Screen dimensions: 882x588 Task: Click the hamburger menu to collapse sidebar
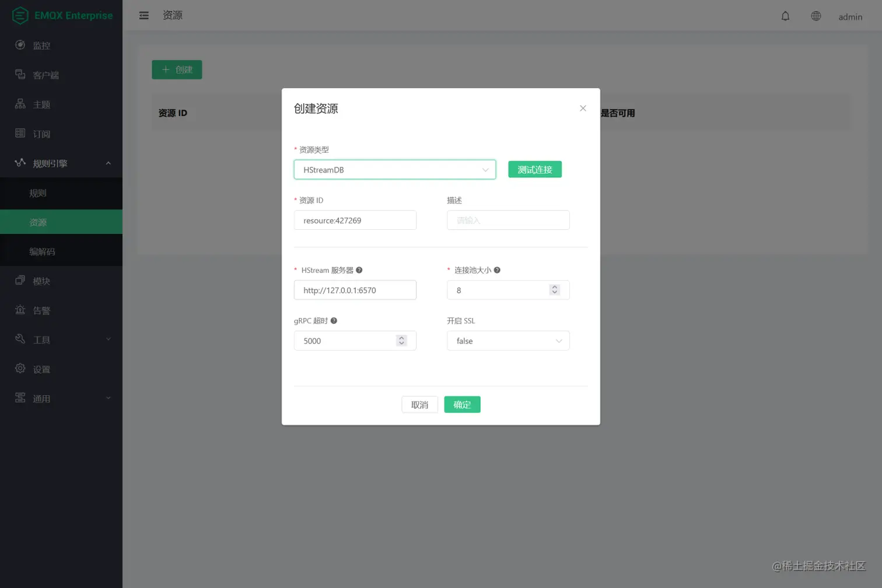[143, 16]
